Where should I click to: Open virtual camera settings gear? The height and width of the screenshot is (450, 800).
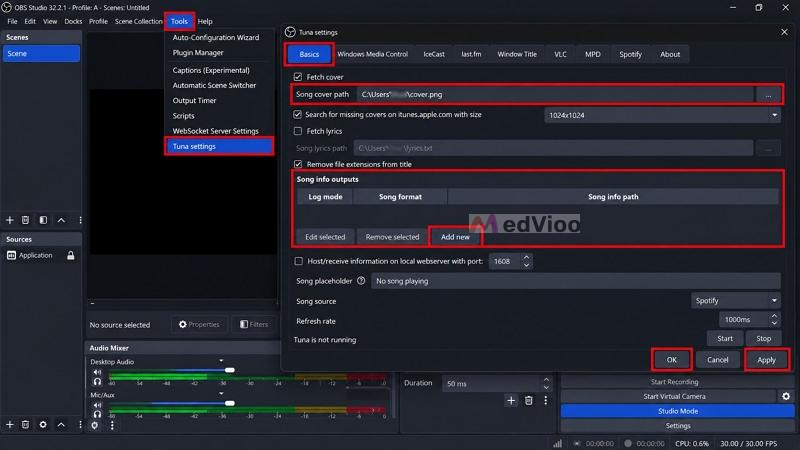pyautogui.click(x=786, y=396)
